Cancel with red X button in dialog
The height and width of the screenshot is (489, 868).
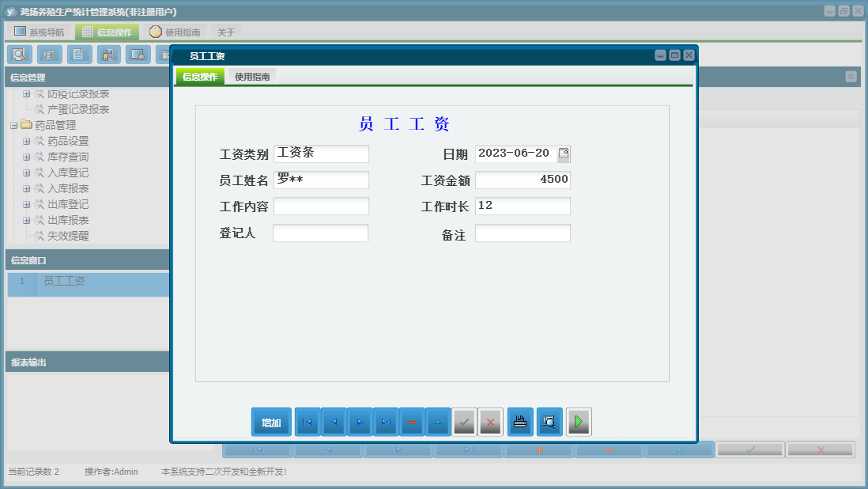(x=490, y=422)
